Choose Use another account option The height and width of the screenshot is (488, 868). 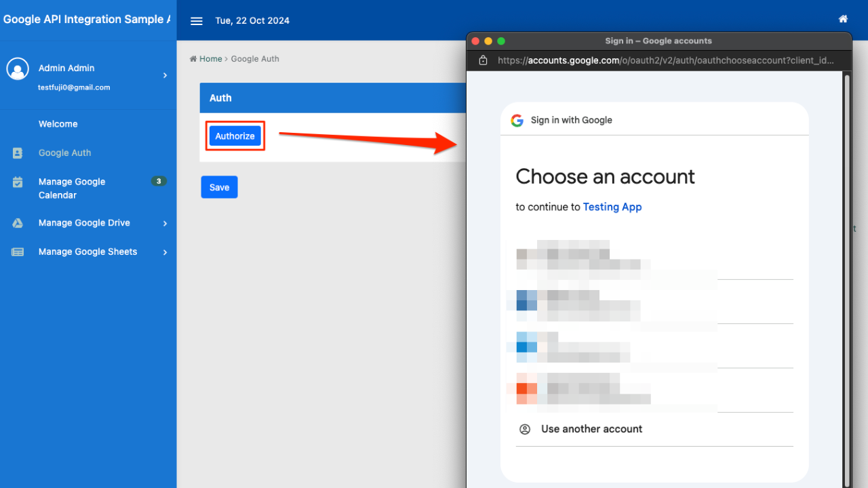coord(591,429)
